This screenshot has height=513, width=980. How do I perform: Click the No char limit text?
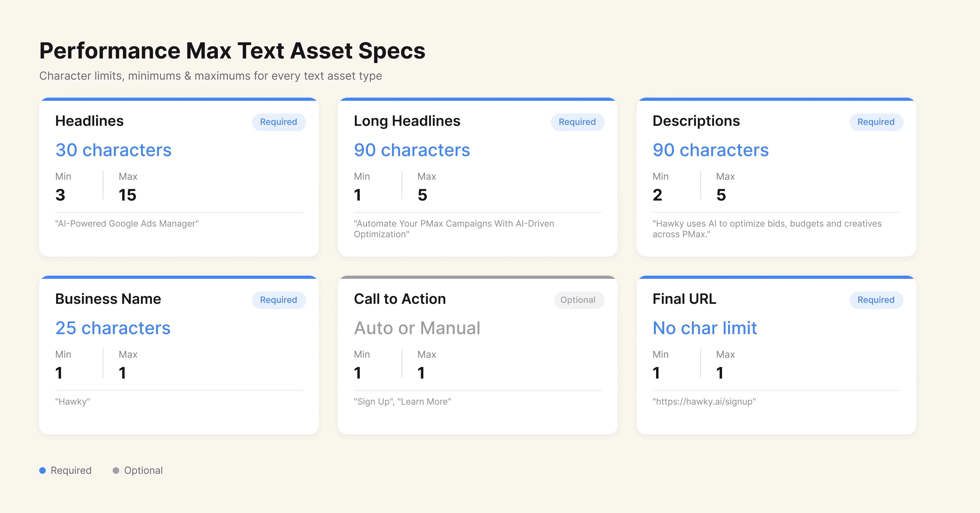pos(704,328)
